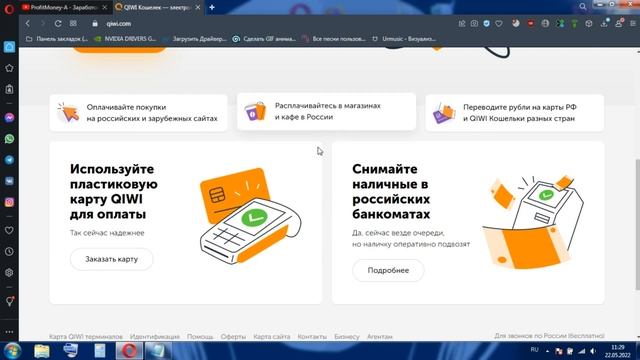Viewport: 640px width, 360px height.
Task: Open sidebar three-dots setup menu
Action: 9,332
